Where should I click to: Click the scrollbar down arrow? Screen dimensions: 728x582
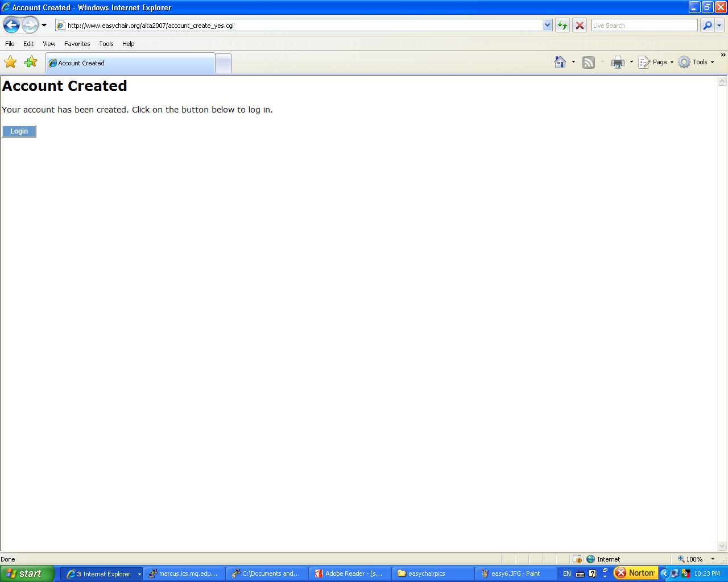coord(722,546)
